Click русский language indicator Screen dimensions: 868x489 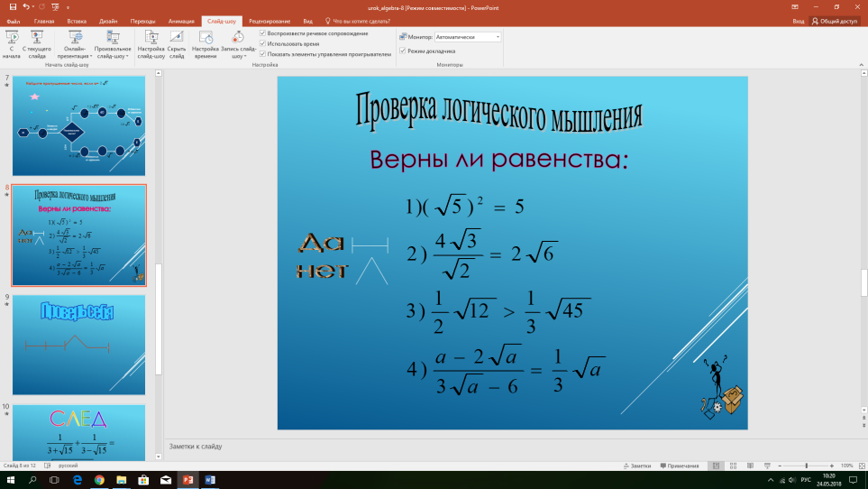pos(69,466)
